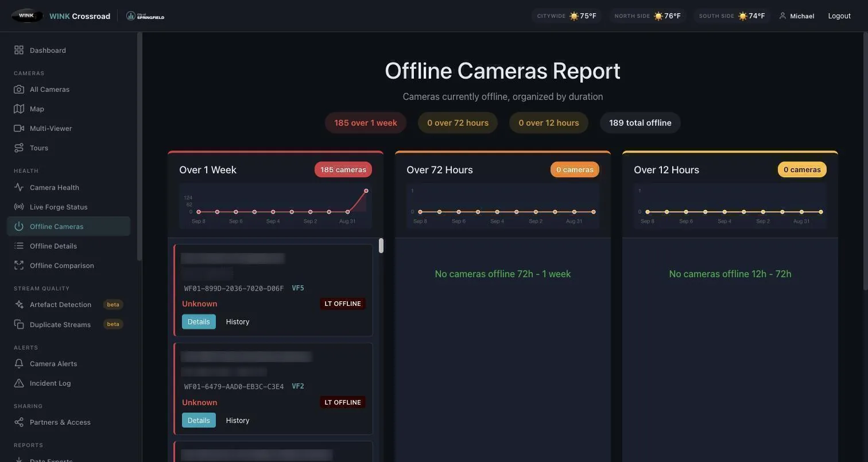
Task: Click the yellow '0 cameras' badge under 12 Hours
Action: (x=802, y=170)
